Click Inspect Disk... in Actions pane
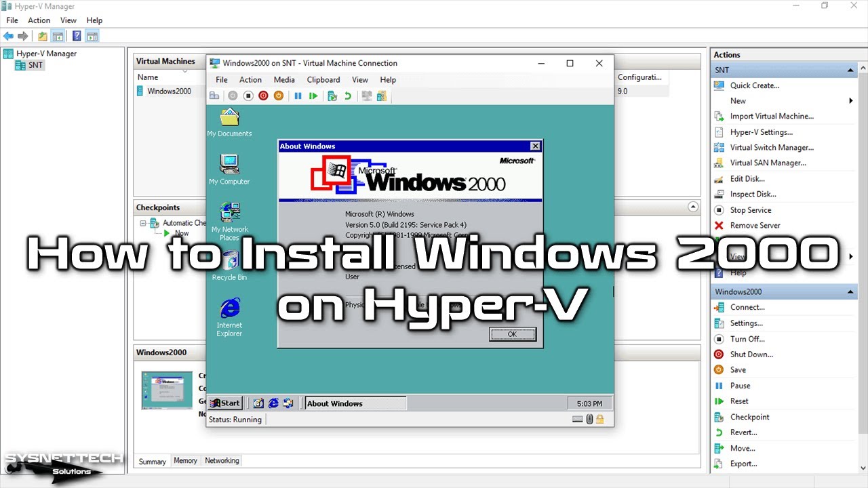This screenshot has width=868, height=488. pyautogui.click(x=753, y=195)
